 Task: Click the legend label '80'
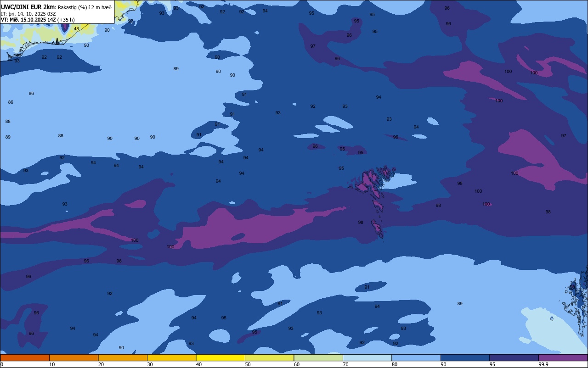pyautogui.click(x=395, y=364)
